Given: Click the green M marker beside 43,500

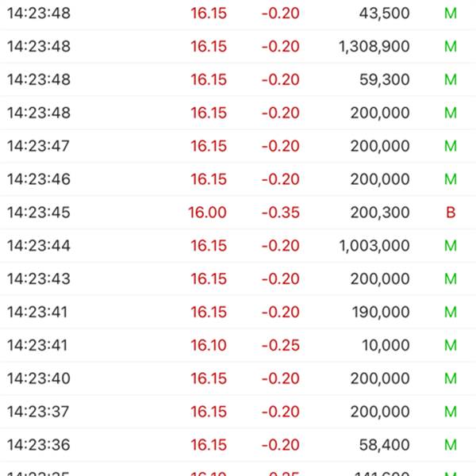Looking at the screenshot, I should 451,13.
